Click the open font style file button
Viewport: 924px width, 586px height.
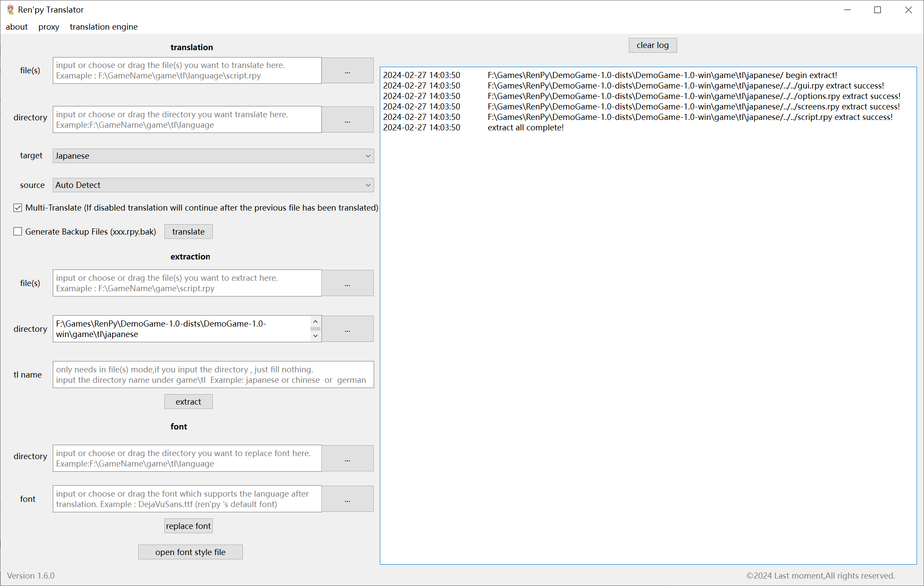point(191,552)
